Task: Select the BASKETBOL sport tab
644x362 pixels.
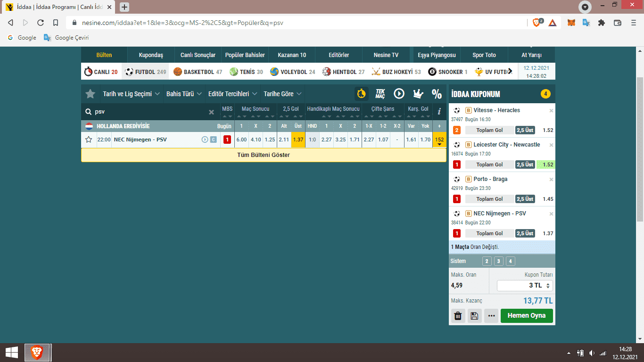Action: pos(198,72)
